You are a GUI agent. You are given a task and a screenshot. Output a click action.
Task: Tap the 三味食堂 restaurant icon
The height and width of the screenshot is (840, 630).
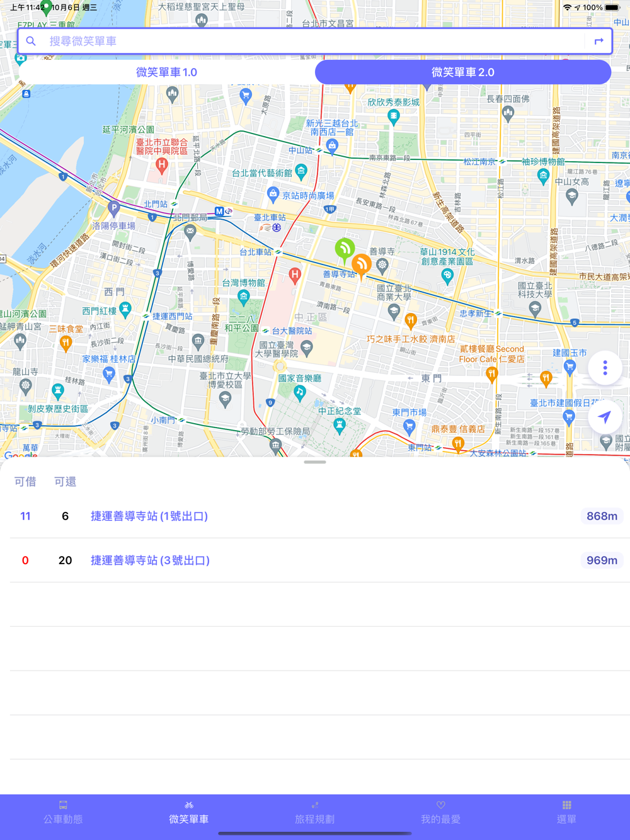(66, 343)
